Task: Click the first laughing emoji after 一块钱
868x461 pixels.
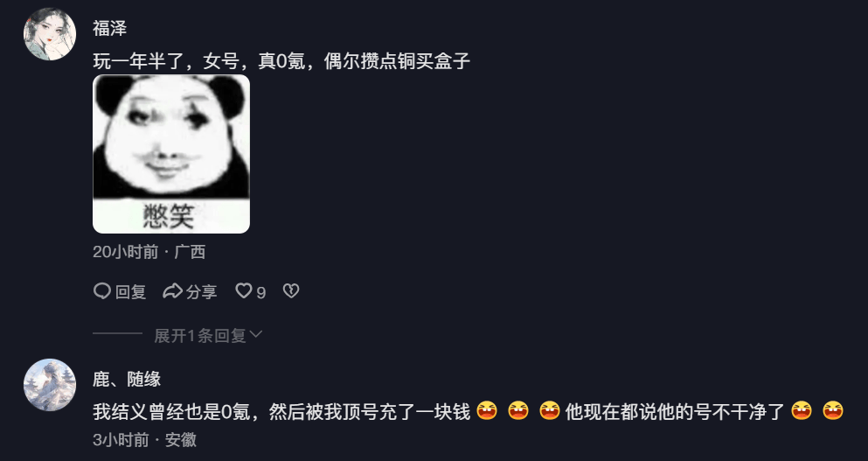Action: coord(487,411)
